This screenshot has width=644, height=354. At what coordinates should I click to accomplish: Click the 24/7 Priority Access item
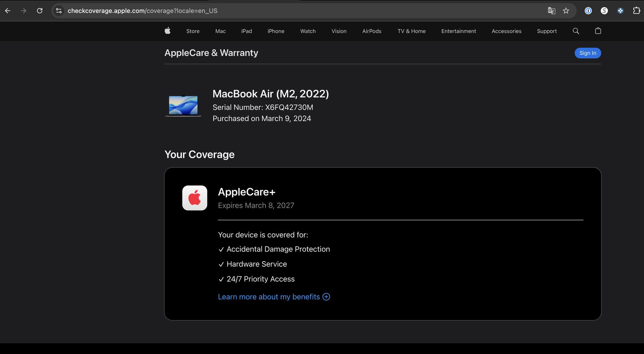256,279
